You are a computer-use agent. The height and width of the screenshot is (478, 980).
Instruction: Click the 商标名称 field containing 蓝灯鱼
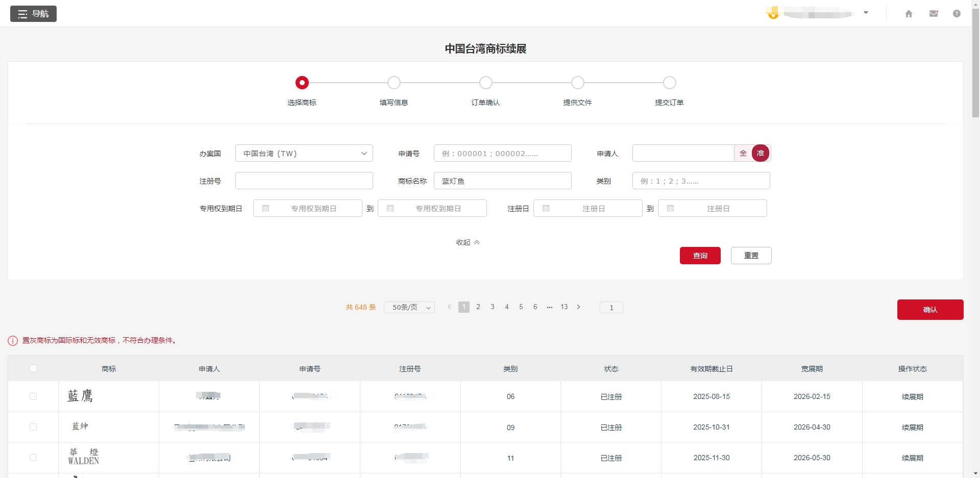pos(503,181)
